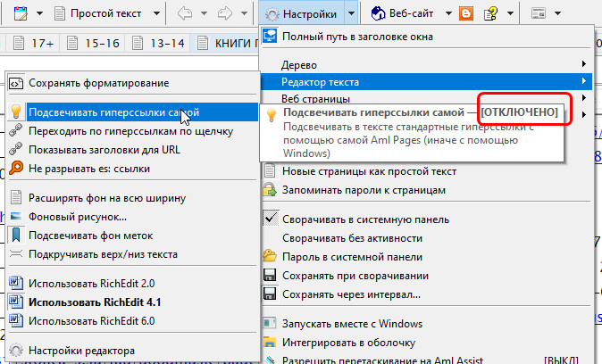
Task: Click the folder icon beside Пароль в системной панели
Action: point(270,256)
